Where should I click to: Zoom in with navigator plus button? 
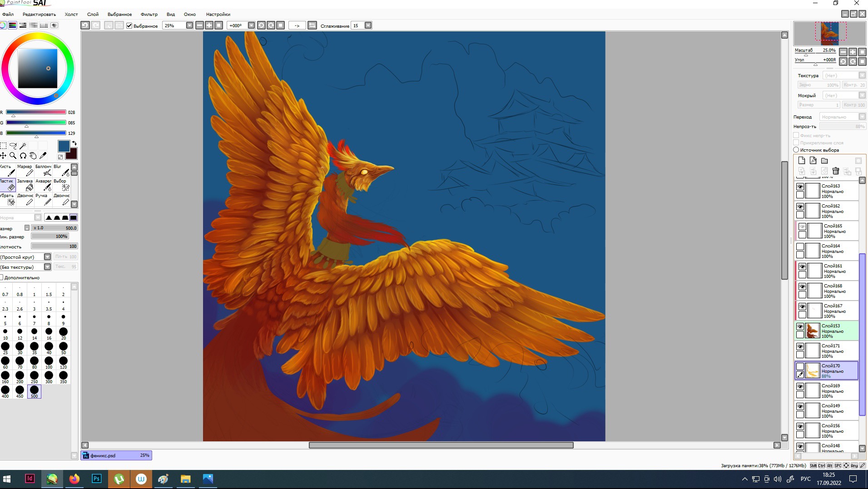(853, 52)
